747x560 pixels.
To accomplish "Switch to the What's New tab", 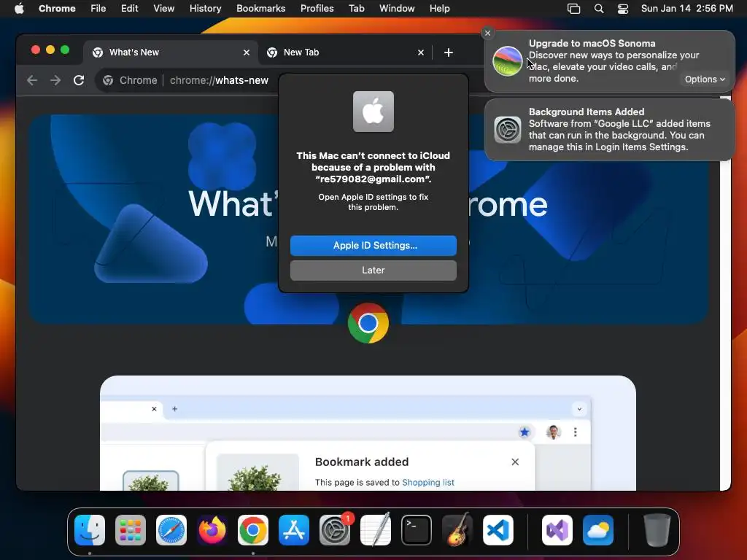I will coord(171,52).
